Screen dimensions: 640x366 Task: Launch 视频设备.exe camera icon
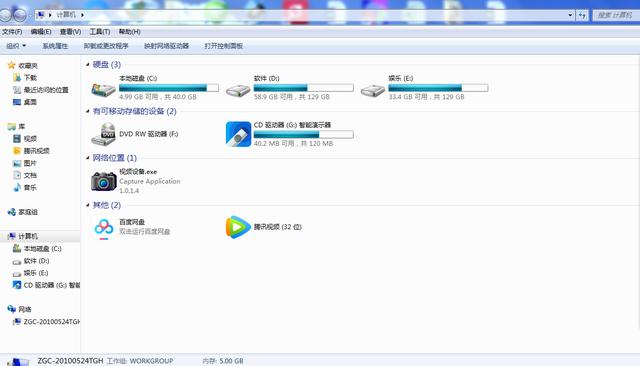coord(104,181)
